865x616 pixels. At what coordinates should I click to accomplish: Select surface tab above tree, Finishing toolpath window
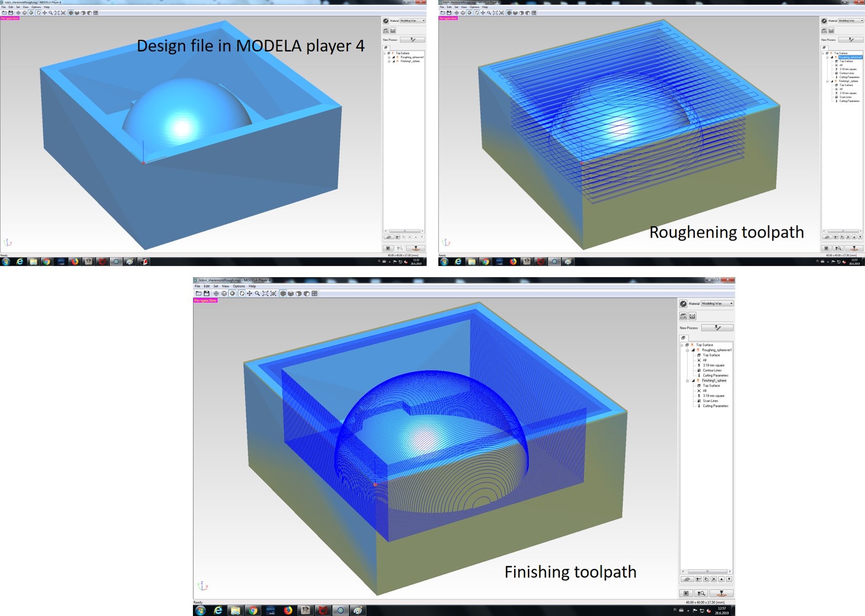point(684,338)
